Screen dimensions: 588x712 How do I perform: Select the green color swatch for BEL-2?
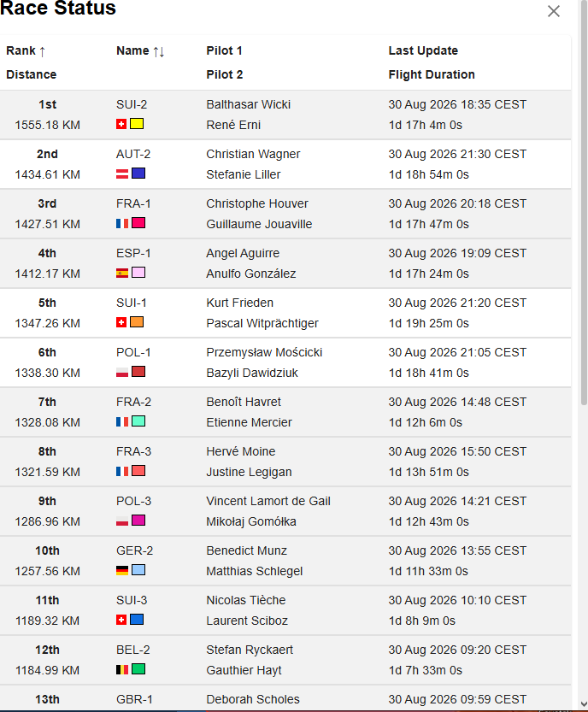click(x=138, y=669)
